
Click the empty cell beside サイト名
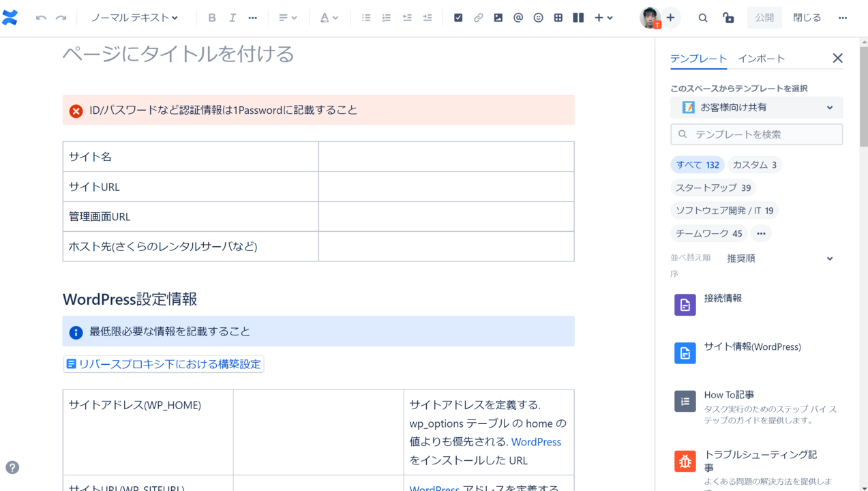pyautogui.click(x=446, y=157)
